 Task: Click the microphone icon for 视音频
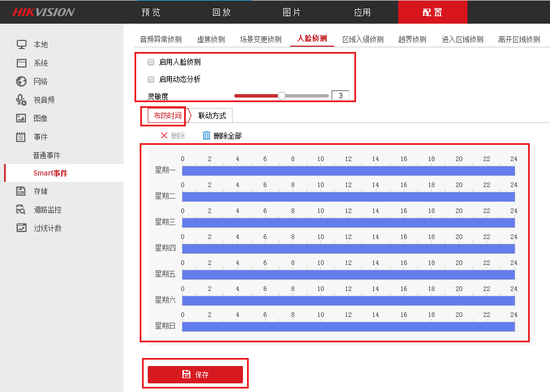pos(21,100)
